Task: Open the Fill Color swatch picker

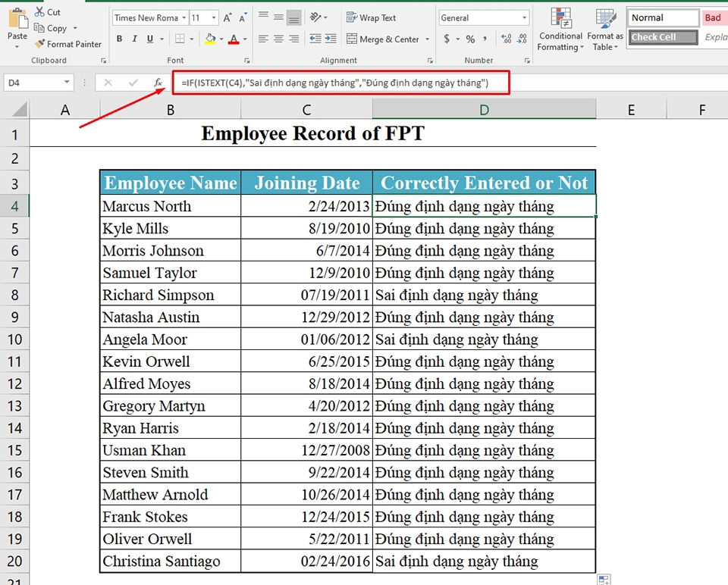Action: [220, 39]
